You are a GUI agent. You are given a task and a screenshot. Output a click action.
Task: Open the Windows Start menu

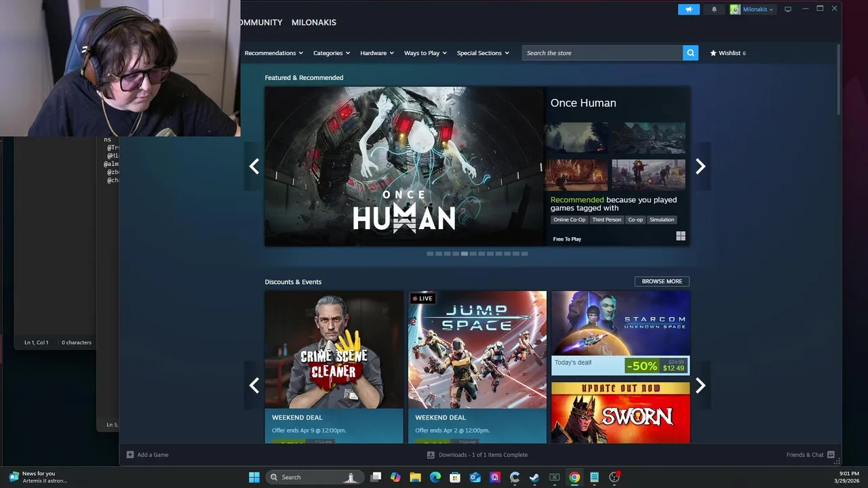click(254, 477)
